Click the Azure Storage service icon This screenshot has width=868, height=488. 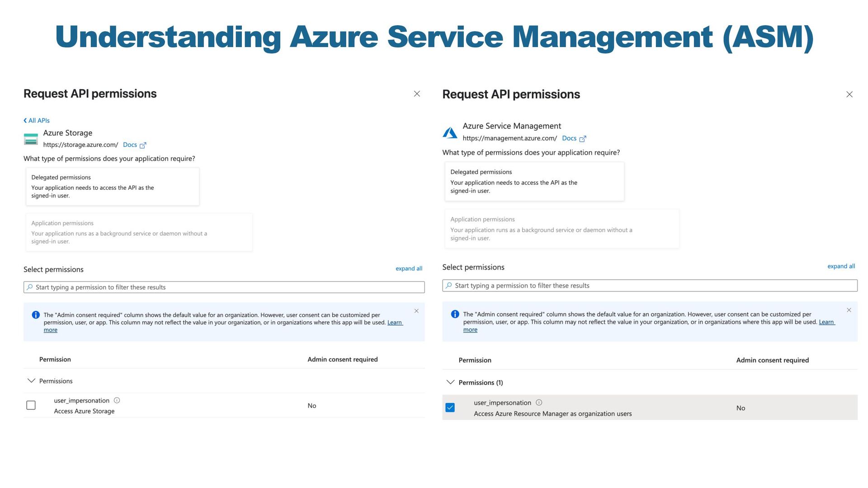31,139
